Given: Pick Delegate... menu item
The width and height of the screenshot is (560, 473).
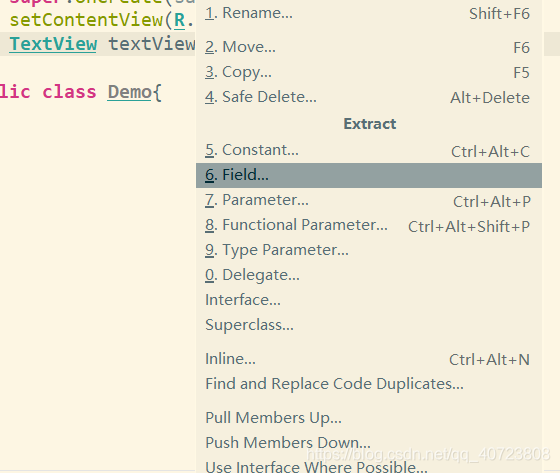Looking at the screenshot, I should coord(369,275).
